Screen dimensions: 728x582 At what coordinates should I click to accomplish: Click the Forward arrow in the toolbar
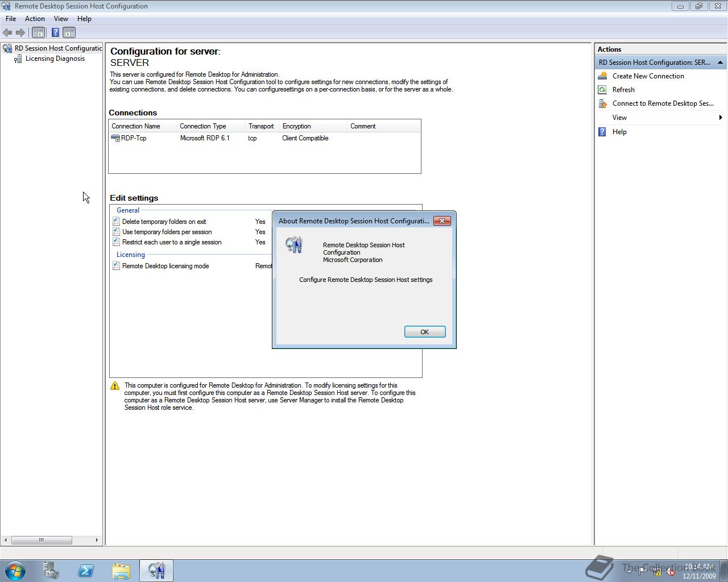[x=20, y=32]
